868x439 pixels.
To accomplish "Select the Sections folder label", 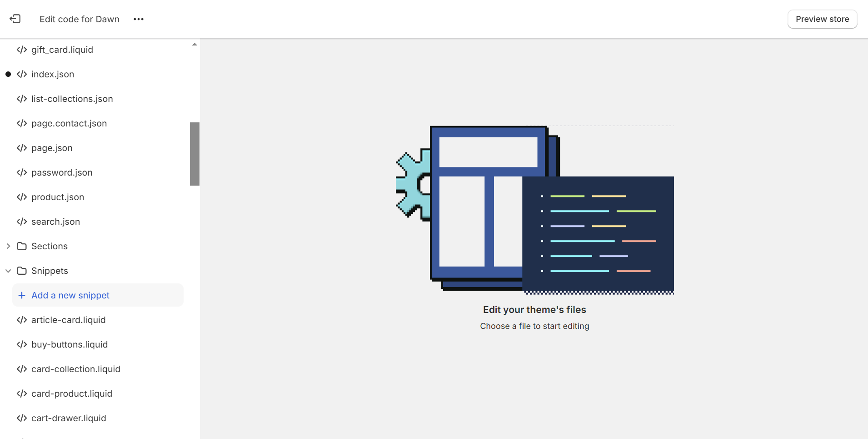I will [50, 246].
